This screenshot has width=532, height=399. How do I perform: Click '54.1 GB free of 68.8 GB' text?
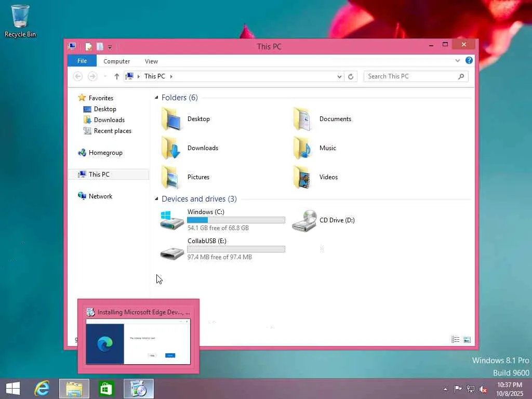[x=218, y=228]
